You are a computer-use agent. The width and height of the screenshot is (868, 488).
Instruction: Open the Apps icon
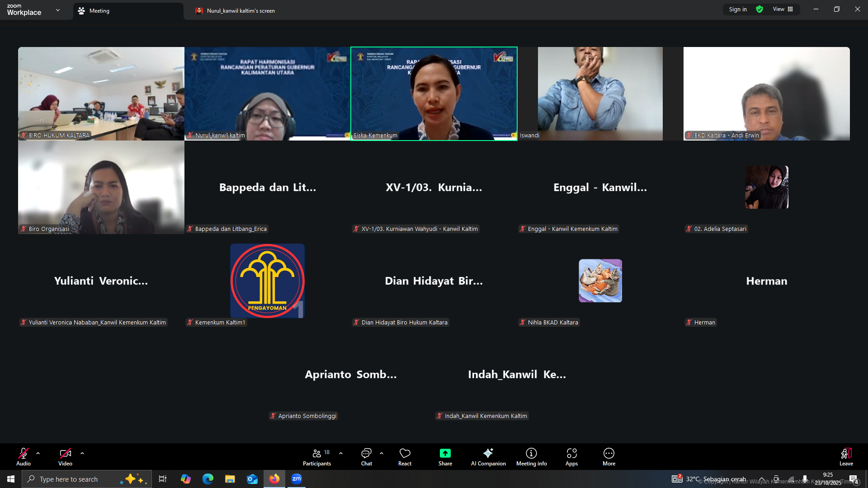coord(571,456)
